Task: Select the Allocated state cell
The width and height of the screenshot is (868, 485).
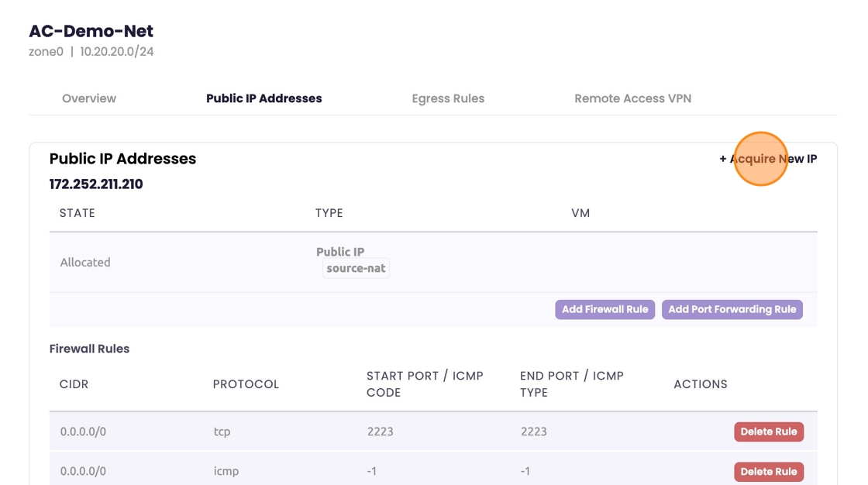Action: [85, 263]
